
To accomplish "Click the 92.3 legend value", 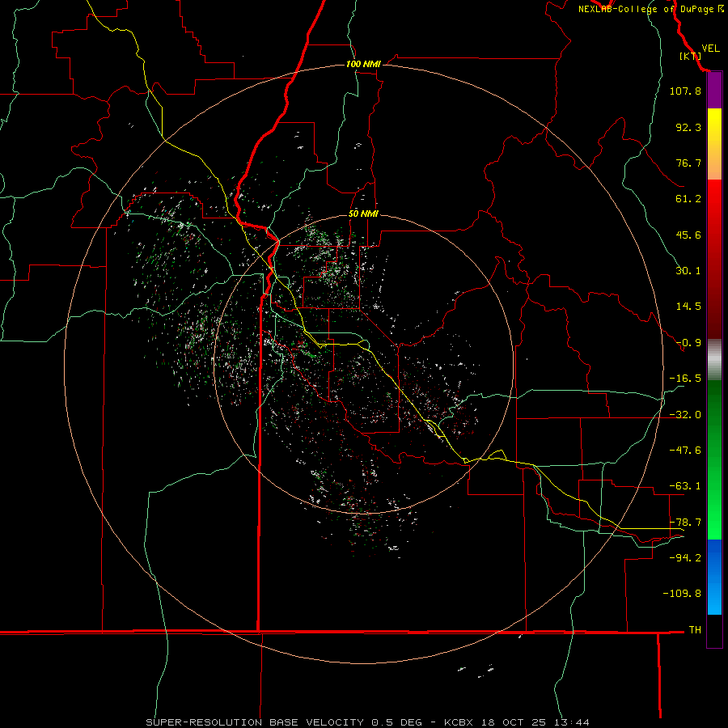I will (688, 127).
